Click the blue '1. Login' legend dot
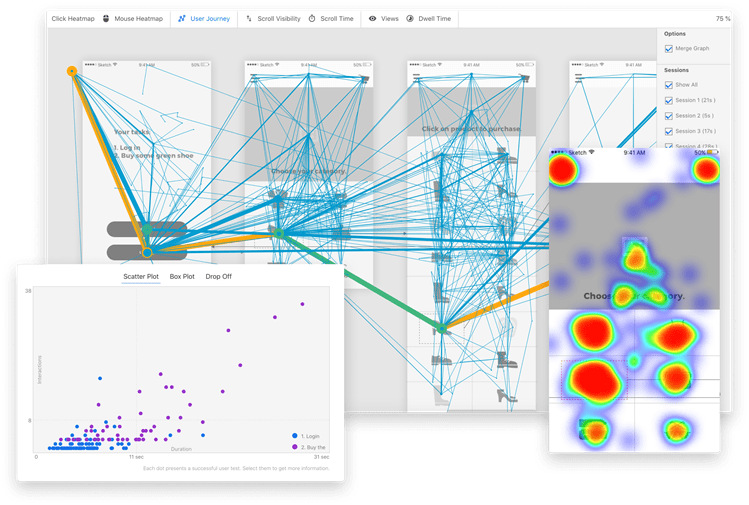 293,436
